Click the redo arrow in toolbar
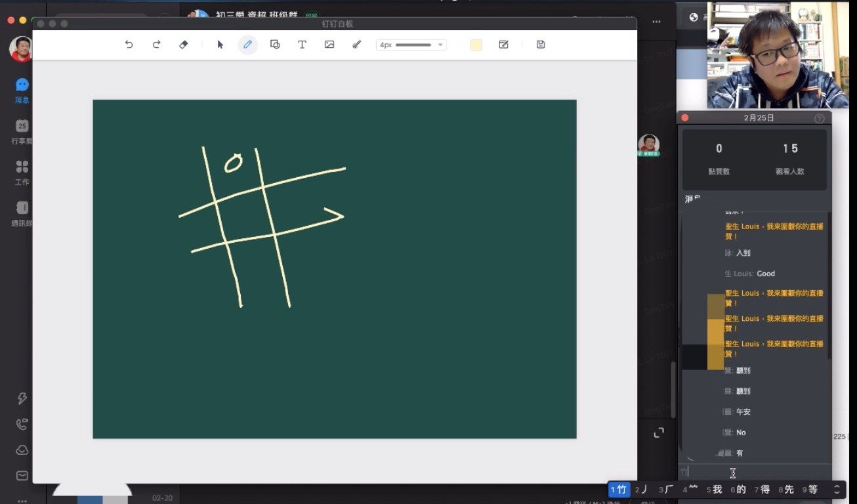Image resolution: width=857 pixels, height=504 pixels. (x=156, y=45)
